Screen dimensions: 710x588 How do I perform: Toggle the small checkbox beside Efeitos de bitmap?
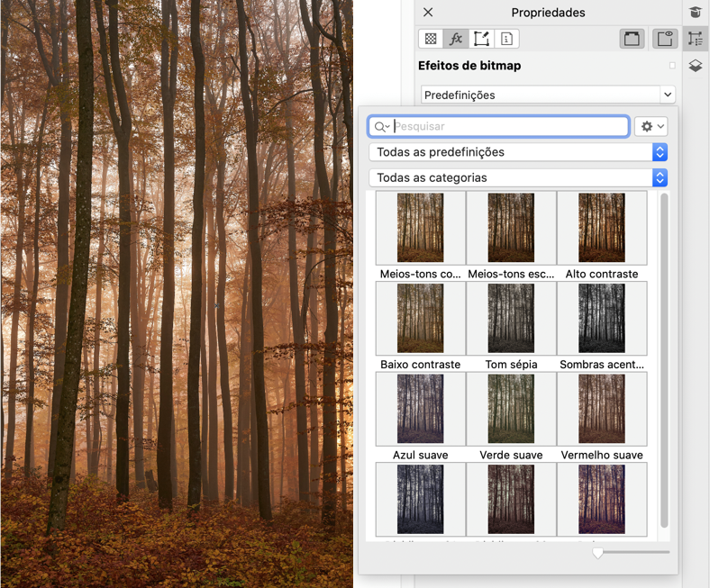(672, 66)
